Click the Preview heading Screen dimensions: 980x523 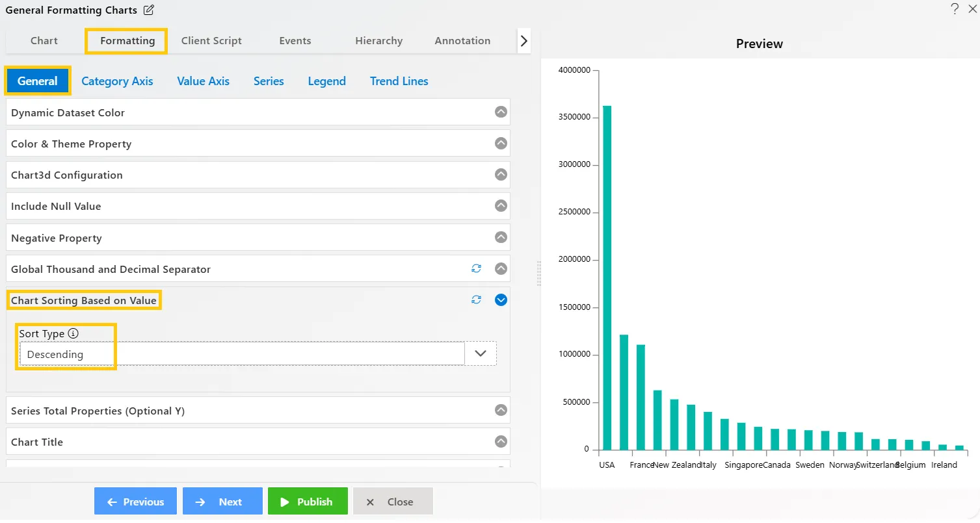pos(760,44)
